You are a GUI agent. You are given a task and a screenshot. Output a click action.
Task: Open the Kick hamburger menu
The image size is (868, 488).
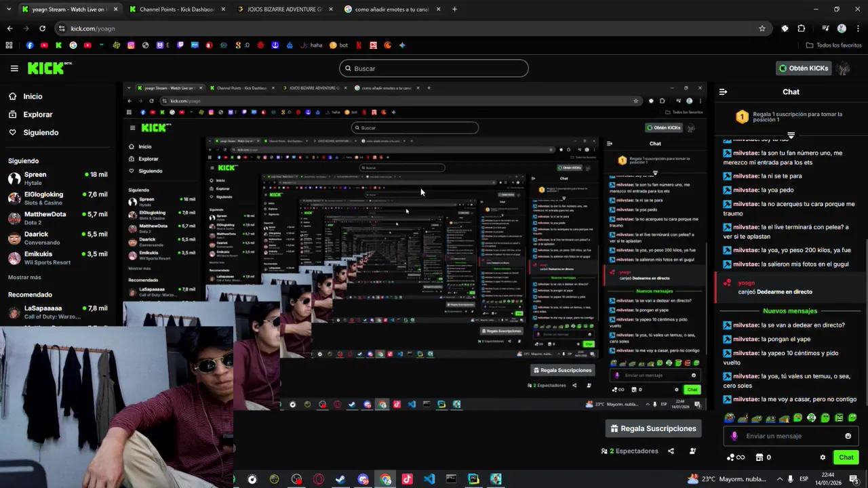(14, 68)
